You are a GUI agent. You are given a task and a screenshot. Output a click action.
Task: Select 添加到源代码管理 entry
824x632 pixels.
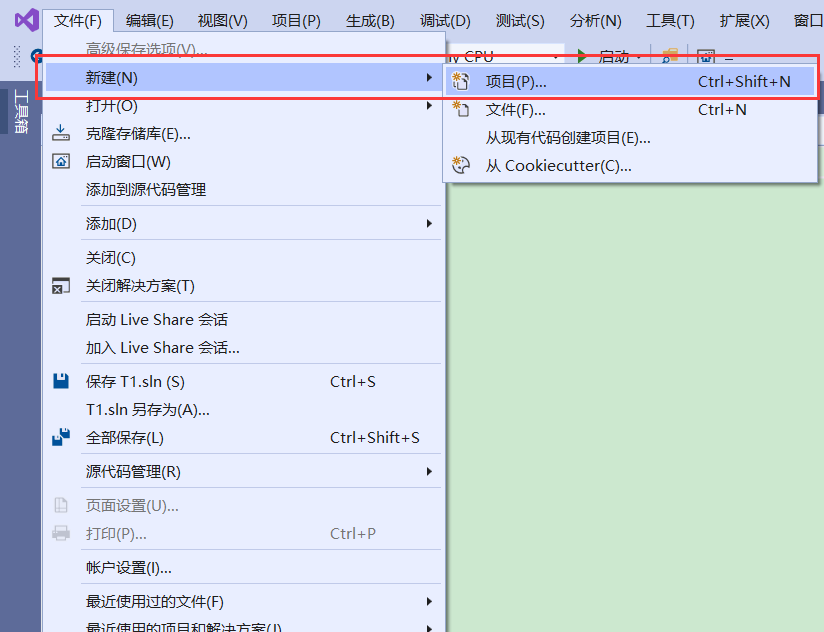point(243,190)
